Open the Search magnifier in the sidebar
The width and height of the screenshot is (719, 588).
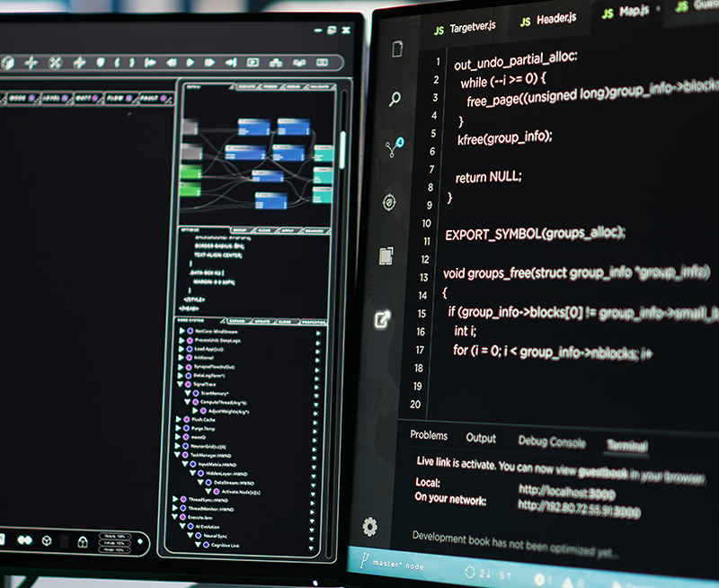click(x=395, y=99)
